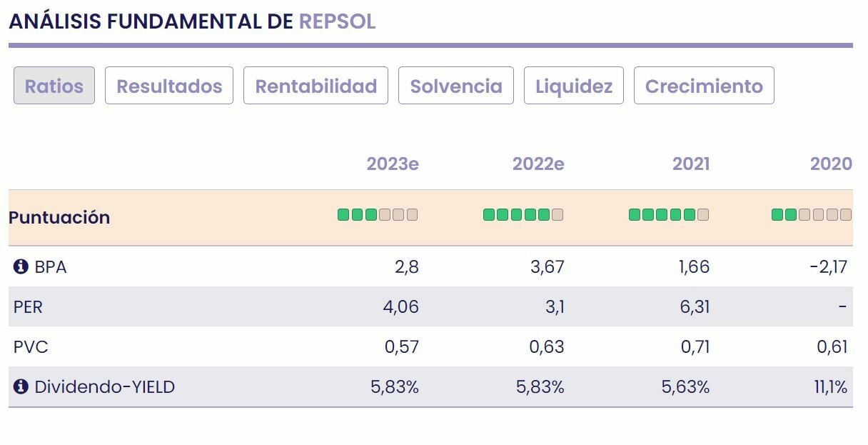
Task: Click the 2022e score rating bar
Action: pos(523,214)
